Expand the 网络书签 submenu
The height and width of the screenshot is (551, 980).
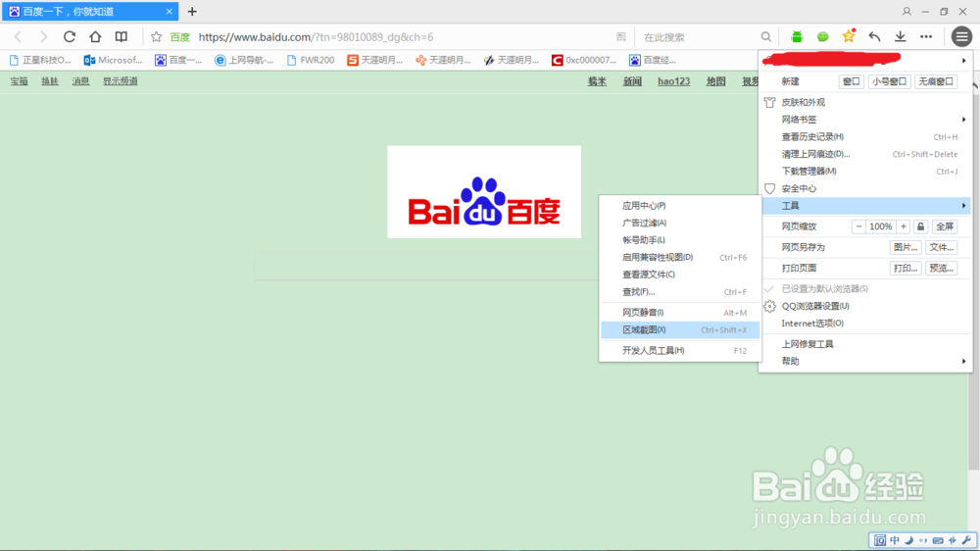pyautogui.click(x=865, y=120)
